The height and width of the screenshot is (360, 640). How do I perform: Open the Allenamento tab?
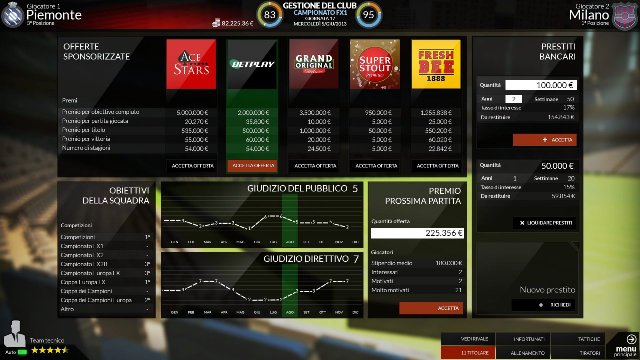[523, 353]
